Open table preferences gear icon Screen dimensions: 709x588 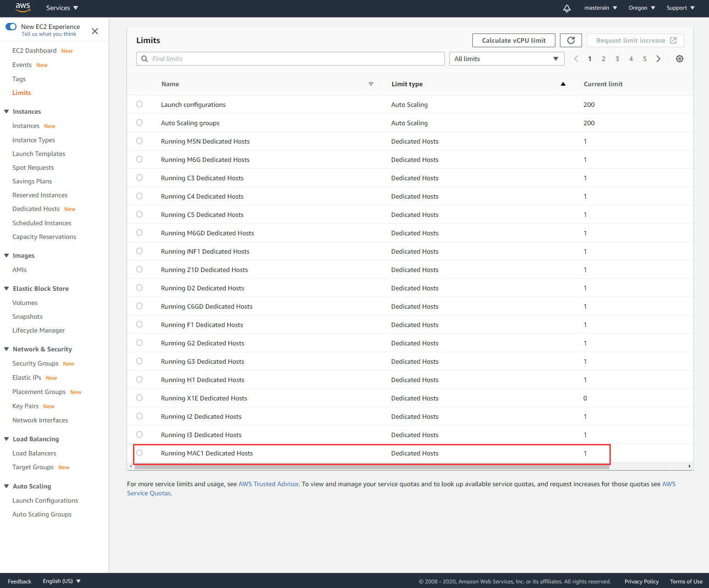[x=680, y=59]
